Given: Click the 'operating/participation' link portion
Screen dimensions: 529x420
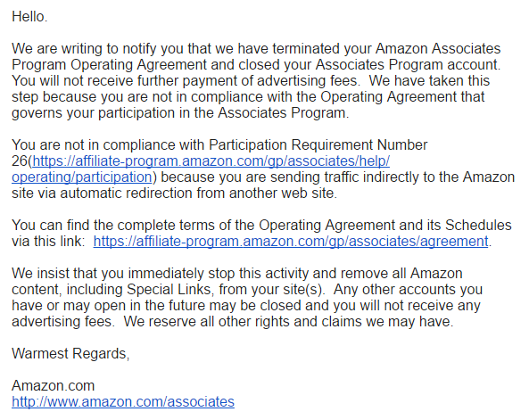Looking at the screenshot, I should (82, 177).
